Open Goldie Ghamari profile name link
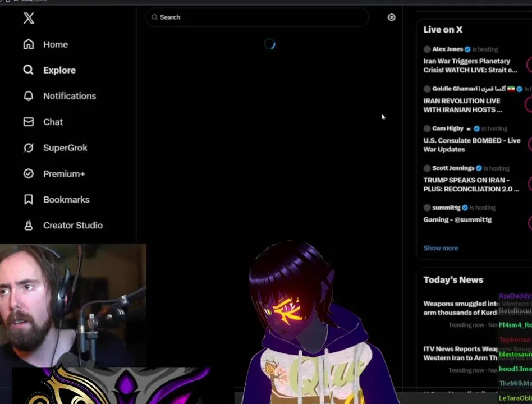Screen dimensions: 532x404 pos(469,89)
